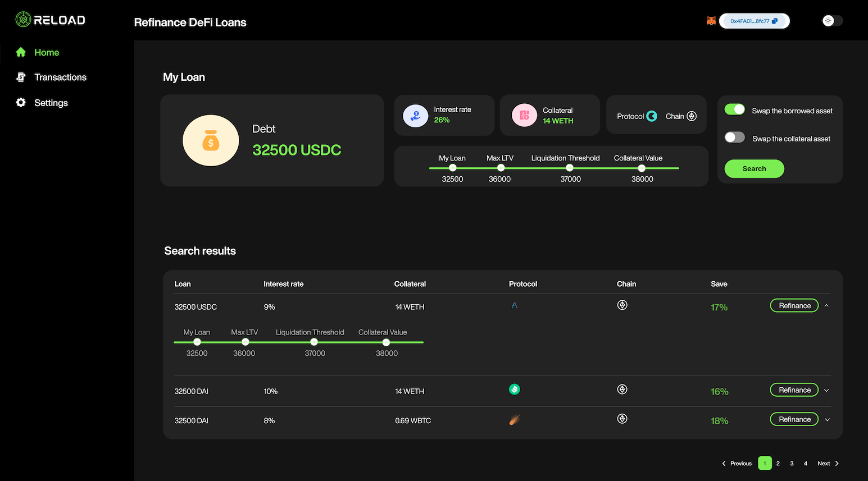Click the Liquidation Threshold slider handle in My Loan
The width and height of the screenshot is (868, 481).
569,168
